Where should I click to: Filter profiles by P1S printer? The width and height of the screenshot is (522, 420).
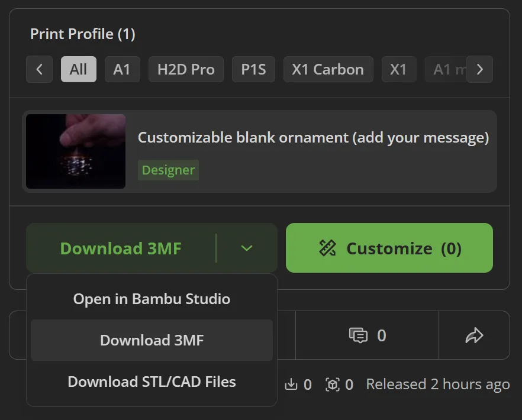tap(253, 69)
